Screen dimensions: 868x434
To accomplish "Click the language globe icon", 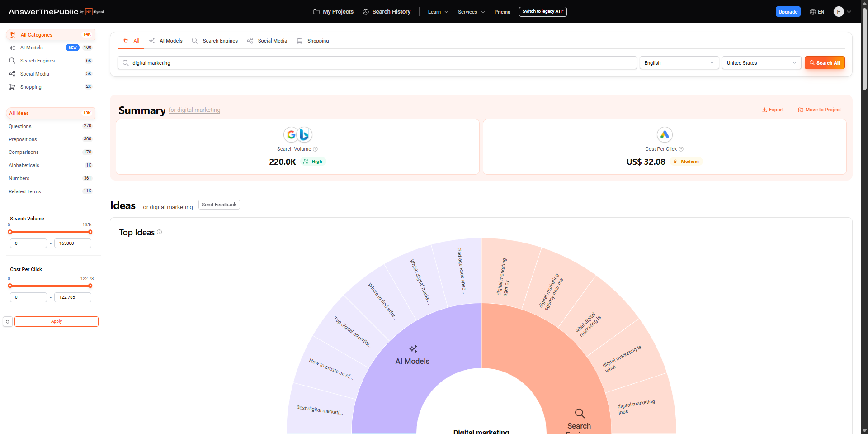I will click(x=812, y=12).
